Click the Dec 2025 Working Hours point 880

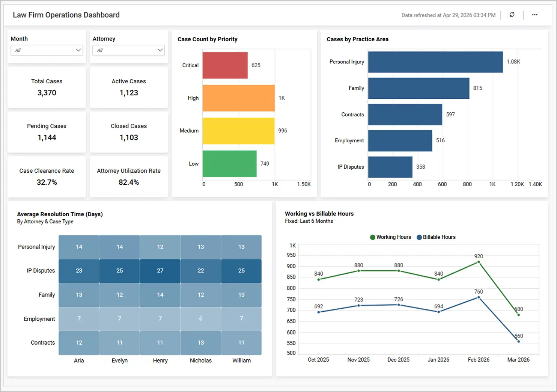399,271
